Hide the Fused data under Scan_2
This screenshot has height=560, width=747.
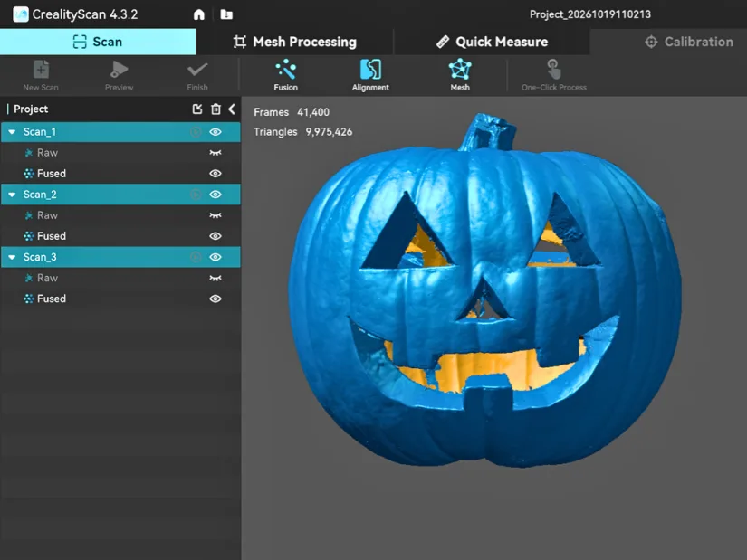pos(215,236)
